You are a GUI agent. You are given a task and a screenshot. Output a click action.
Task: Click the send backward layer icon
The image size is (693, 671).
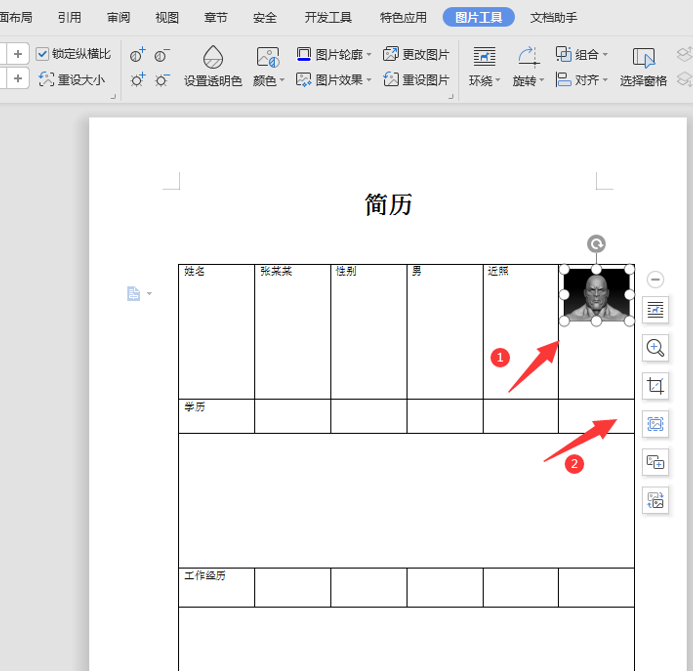point(684,80)
